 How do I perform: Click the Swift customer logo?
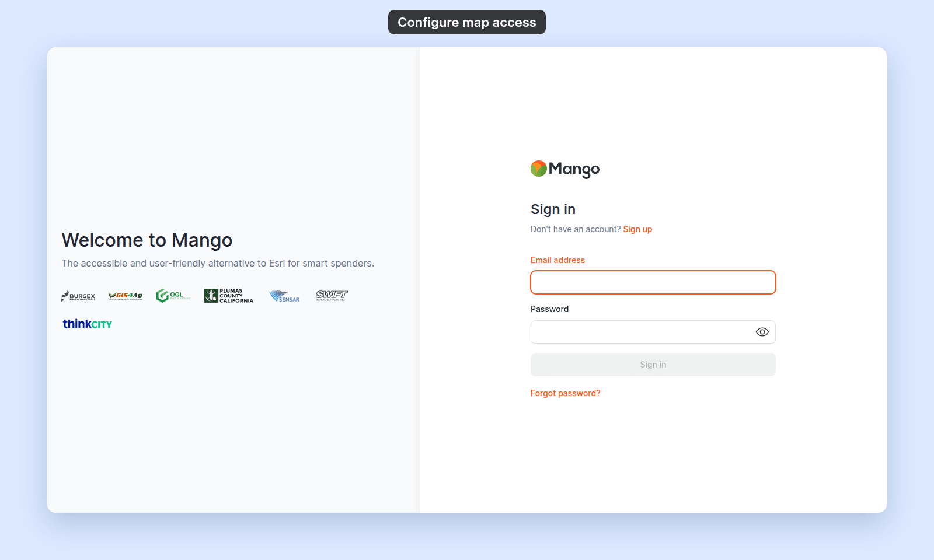[x=332, y=295]
